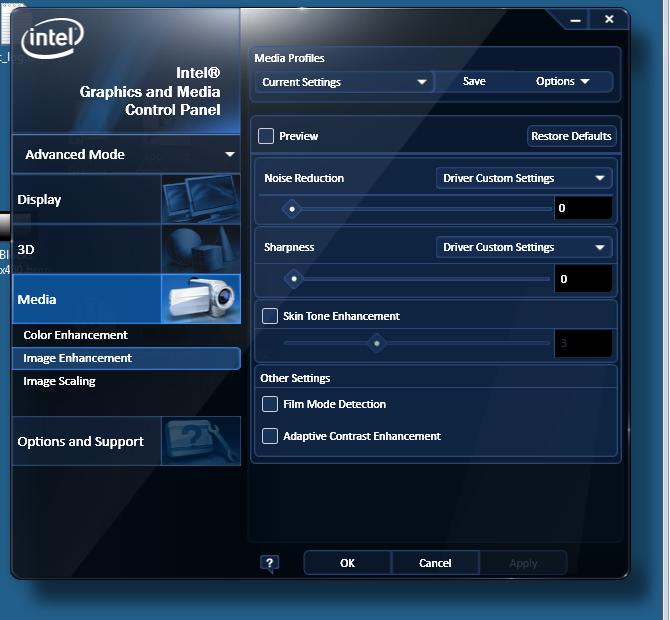
Task: Click the Other Settings heading text
Action: (295, 378)
